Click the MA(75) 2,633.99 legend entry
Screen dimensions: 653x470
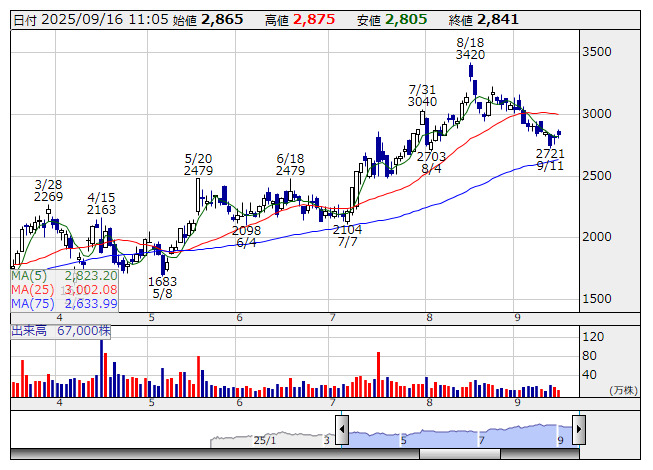[65, 303]
